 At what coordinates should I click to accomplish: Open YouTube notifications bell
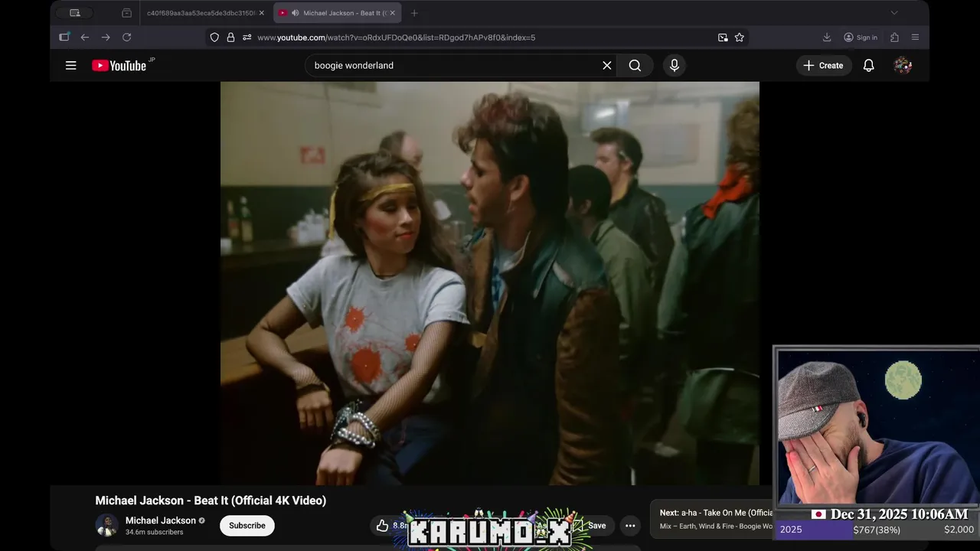(869, 66)
